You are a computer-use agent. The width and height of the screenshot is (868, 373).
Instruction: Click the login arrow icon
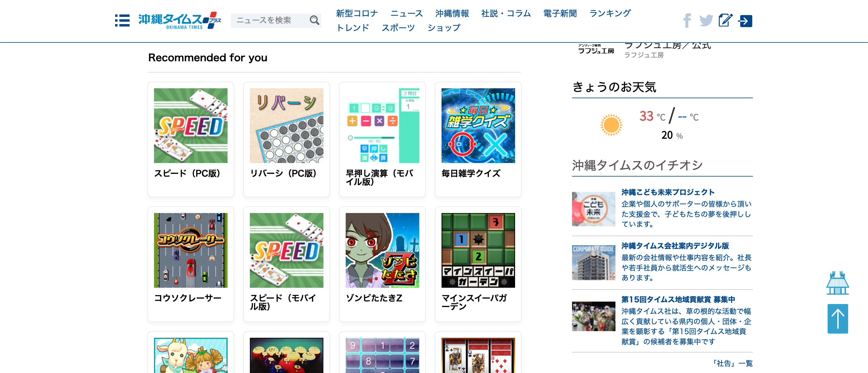[x=745, y=21]
